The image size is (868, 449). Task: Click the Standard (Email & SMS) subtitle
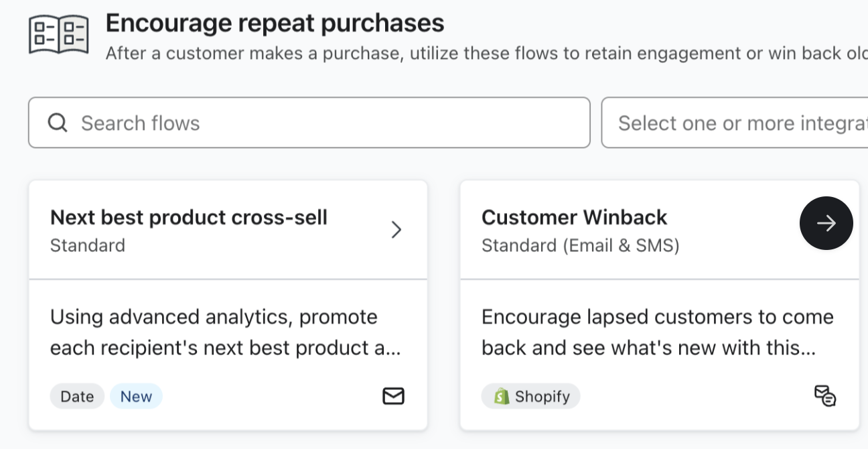click(580, 245)
